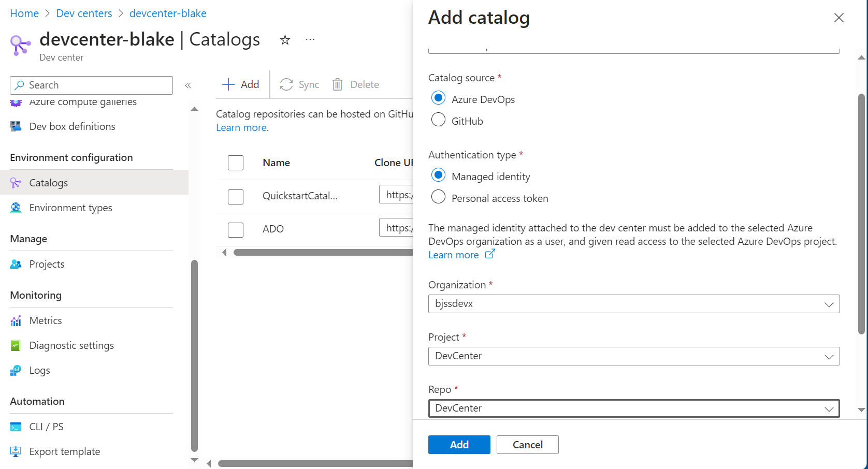Collapse the sidebar with double chevron
Image resolution: width=868 pixels, height=469 pixels.
pos(188,85)
